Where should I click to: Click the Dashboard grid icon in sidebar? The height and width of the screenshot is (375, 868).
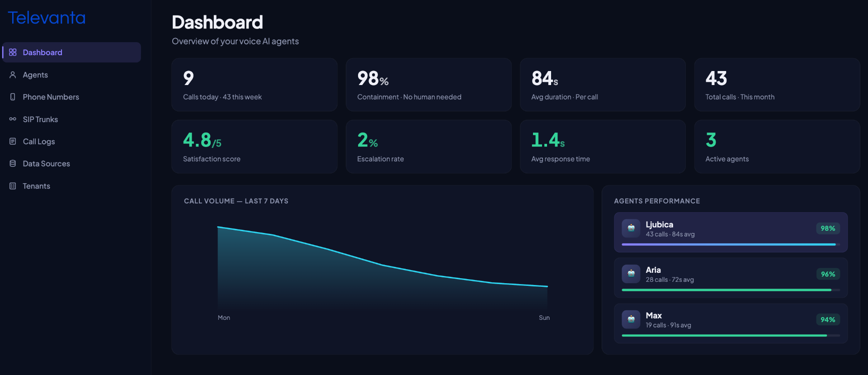tap(13, 52)
